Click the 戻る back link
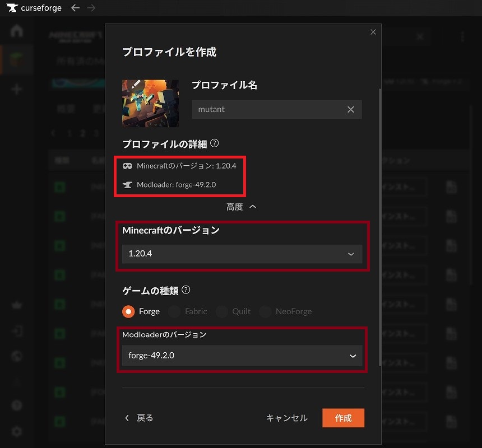Viewport: 482px width, 448px height. 139,418
